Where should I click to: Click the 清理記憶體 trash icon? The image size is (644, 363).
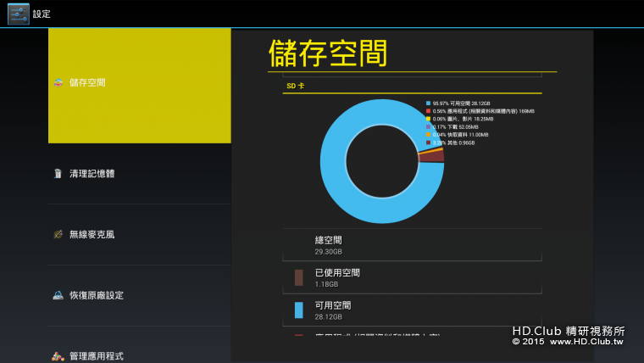[58, 174]
